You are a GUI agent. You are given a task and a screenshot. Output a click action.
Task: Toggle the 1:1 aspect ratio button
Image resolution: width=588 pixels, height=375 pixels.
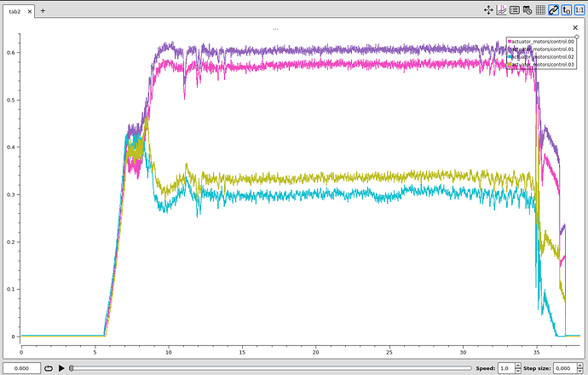[x=579, y=10]
